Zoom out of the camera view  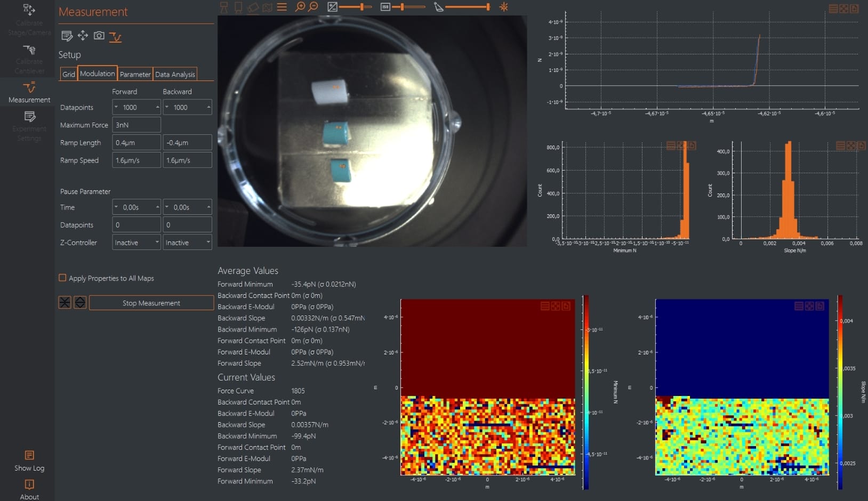click(x=314, y=7)
